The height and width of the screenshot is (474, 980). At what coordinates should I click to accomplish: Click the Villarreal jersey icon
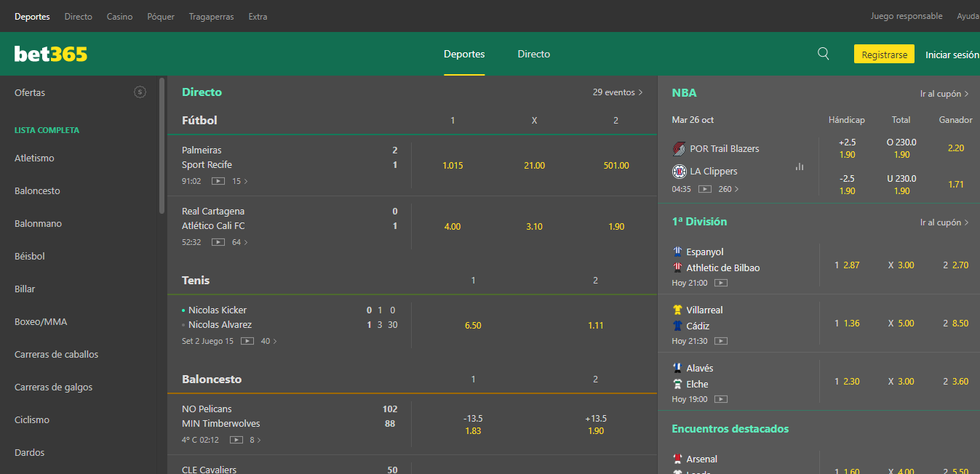coord(678,310)
